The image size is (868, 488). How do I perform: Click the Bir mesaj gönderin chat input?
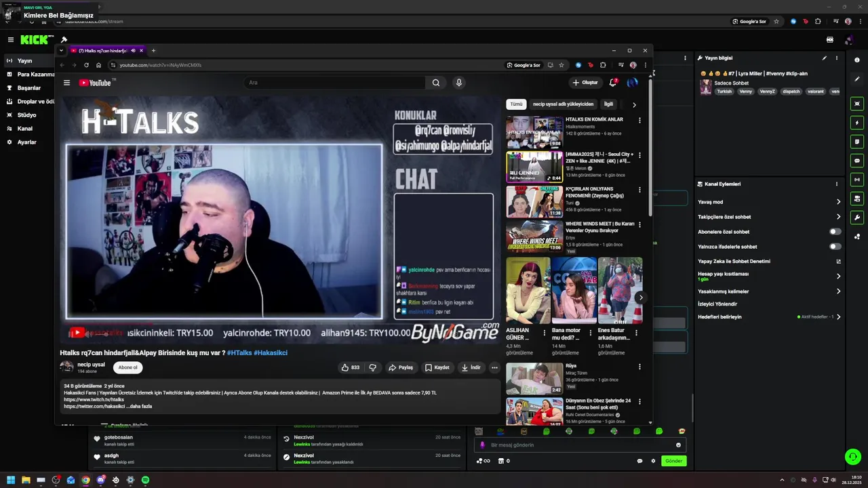(x=580, y=445)
